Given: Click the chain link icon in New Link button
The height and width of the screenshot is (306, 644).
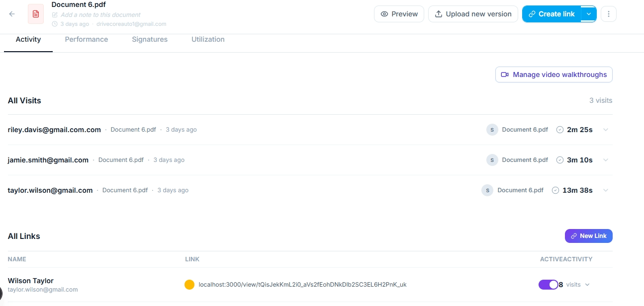Looking at the screenshot, I should tap(573, 235).
